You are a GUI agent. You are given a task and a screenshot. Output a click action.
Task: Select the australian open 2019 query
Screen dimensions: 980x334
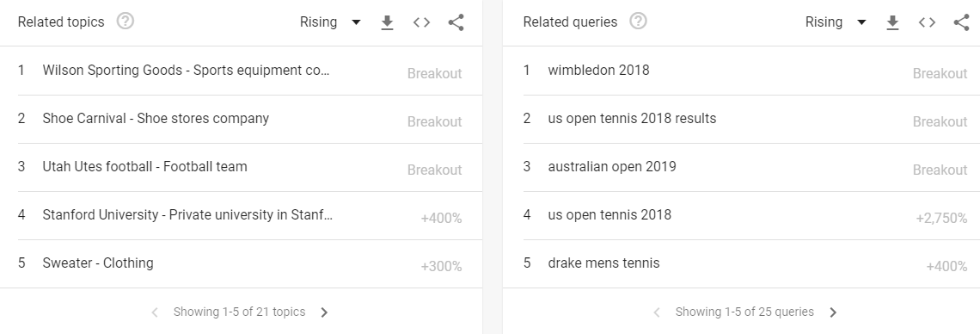(741, 167)
